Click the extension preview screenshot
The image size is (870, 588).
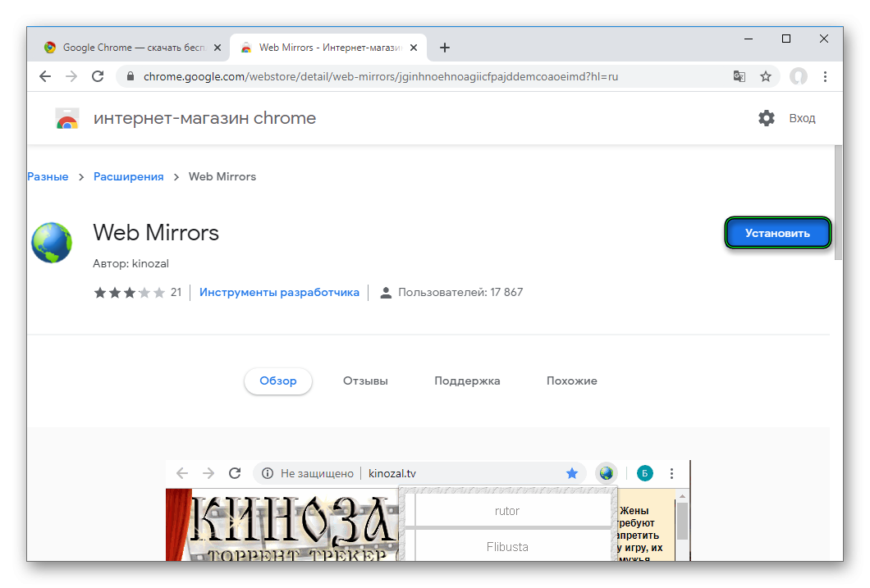(428, 510)
